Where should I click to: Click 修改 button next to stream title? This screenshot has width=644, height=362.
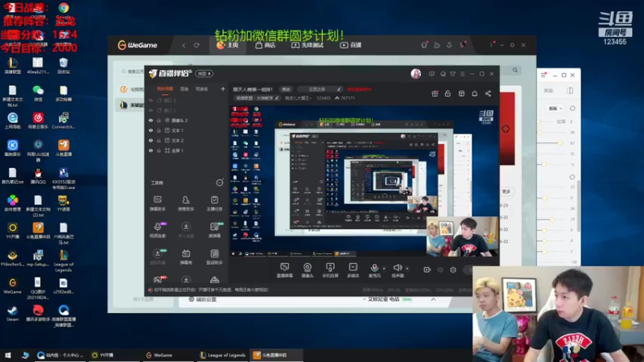pyautogui.click(x=286, y=89)
